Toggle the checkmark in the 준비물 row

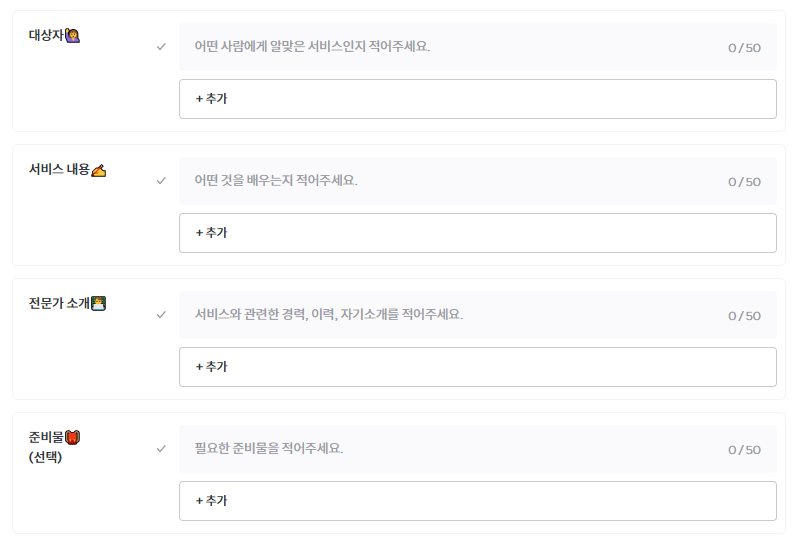point(161,449)
